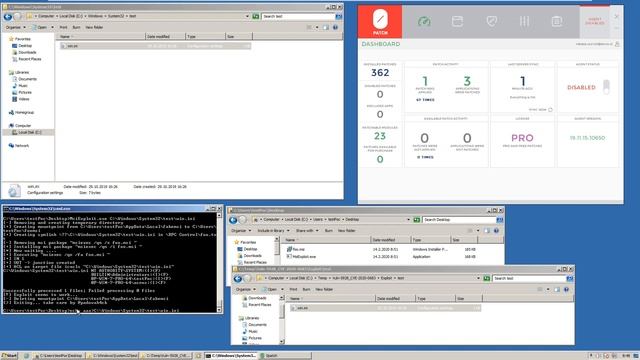
Task: Click the Agent Disabled indicator in 0patch header
Action: click(x=595, y=21)
